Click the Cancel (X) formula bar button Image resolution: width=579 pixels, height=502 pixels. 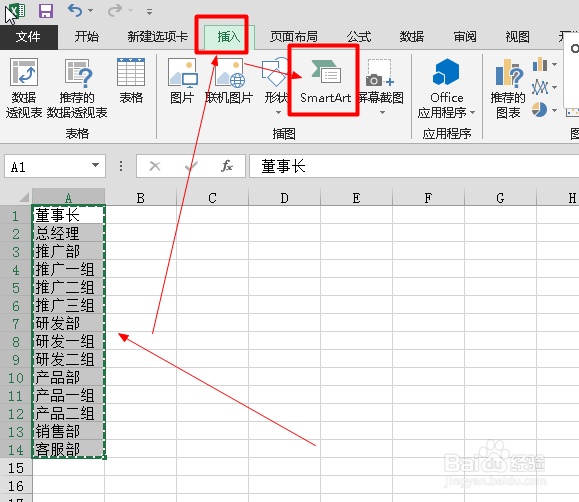[155, 166]
